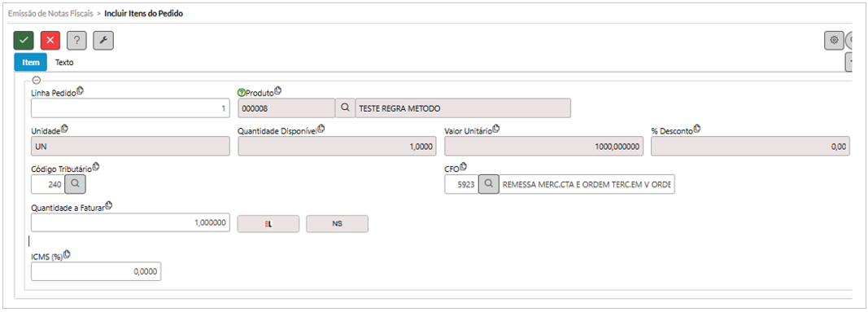The height and width of the screenshot is (312, 868).
Task: Switch to the Texto tab
Action: pos(64,63)
